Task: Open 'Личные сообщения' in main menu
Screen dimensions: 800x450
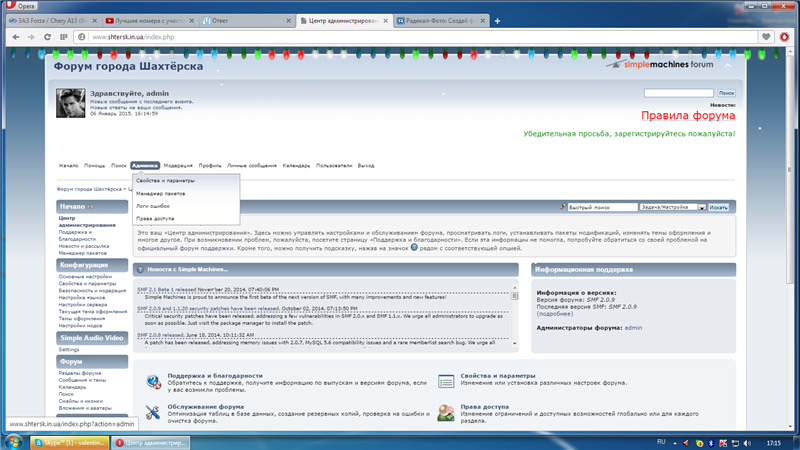Action: 252,165
